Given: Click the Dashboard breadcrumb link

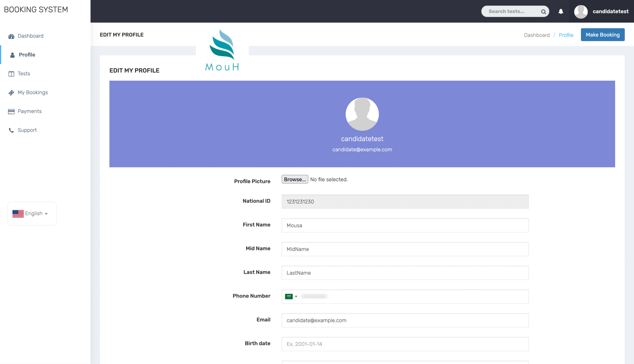Looking at the screenshot, I should pos(537,35).
